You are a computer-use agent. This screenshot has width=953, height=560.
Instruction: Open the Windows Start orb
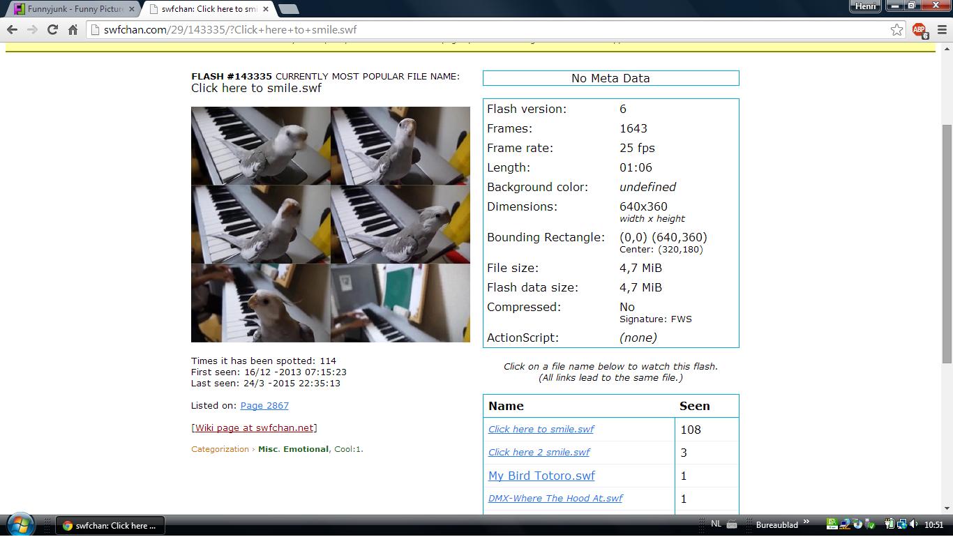20,524
